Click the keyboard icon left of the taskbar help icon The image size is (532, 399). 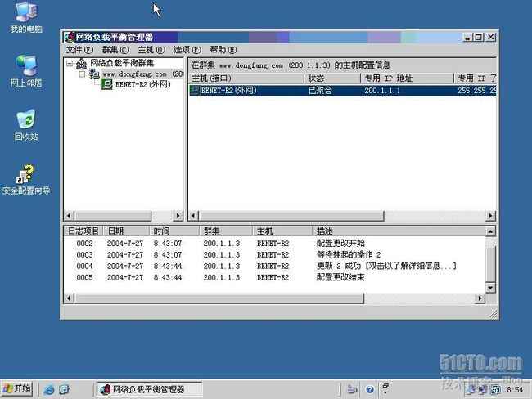tap(352, 389)
